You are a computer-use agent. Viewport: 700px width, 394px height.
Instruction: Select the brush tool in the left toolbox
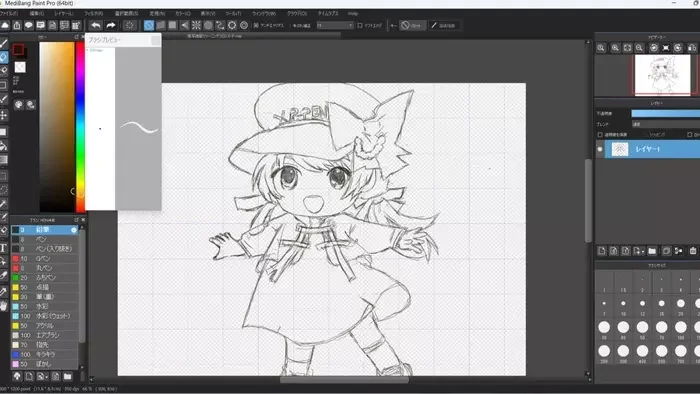[x=4, y=43]
